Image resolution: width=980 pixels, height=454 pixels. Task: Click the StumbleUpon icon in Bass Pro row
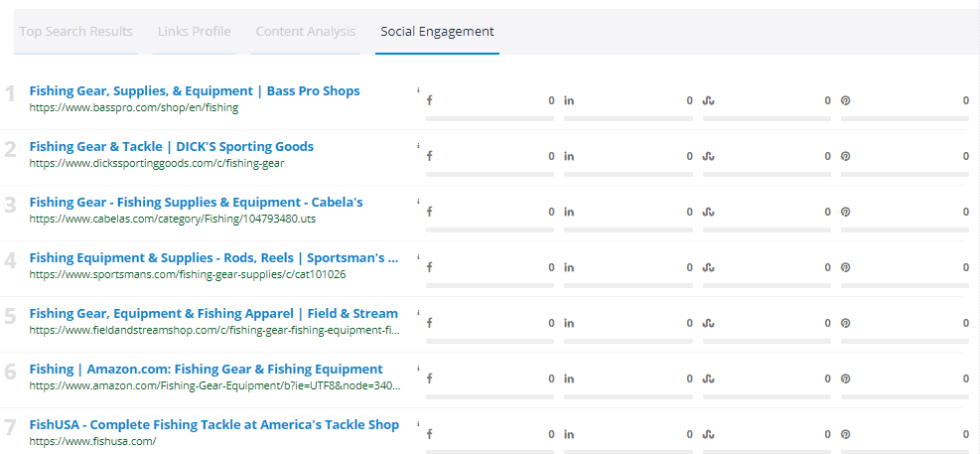click(x=708, y=100)
